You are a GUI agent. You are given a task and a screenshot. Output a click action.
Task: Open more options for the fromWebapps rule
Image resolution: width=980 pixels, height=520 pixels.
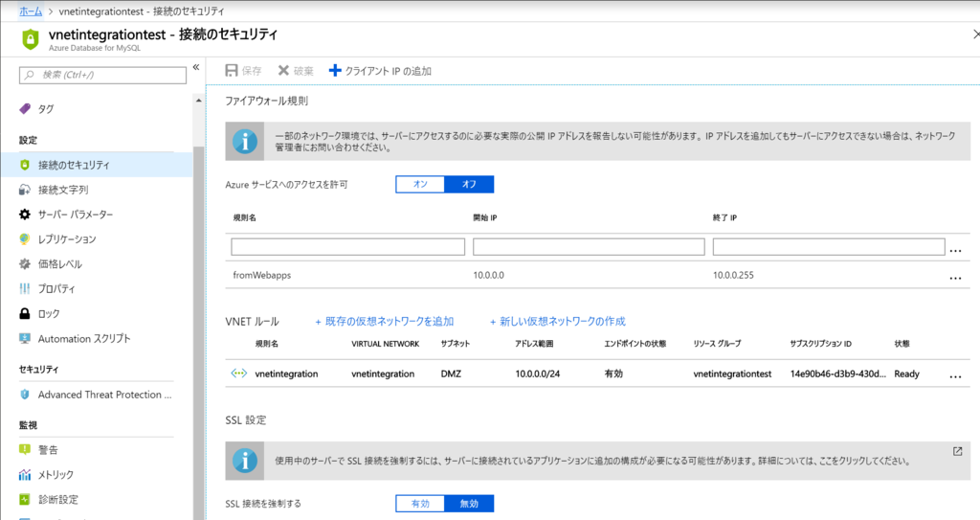point(955,278)
